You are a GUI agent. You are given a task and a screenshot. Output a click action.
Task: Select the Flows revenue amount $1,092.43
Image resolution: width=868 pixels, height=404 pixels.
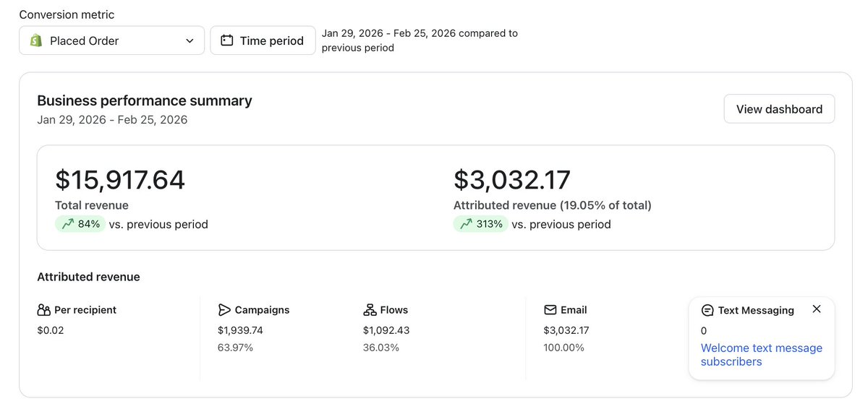(386, 330)
